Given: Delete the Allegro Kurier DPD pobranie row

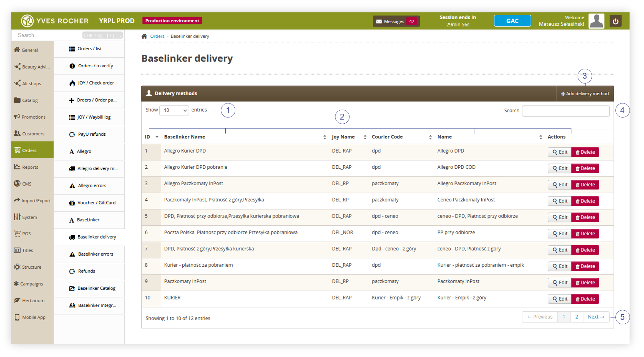Looking at the screenshot, I should click(x=585, y=168).
